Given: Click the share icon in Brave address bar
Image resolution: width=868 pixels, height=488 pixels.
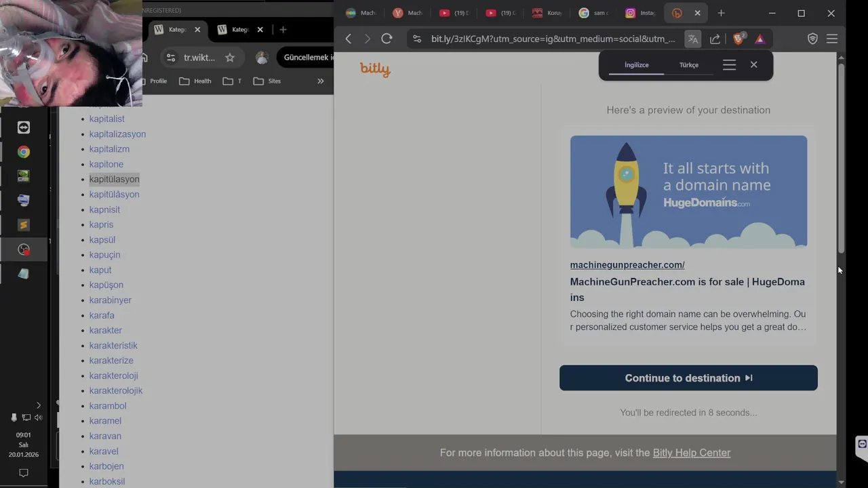Looking at the screenshot, I should click(x=715, y=39).
